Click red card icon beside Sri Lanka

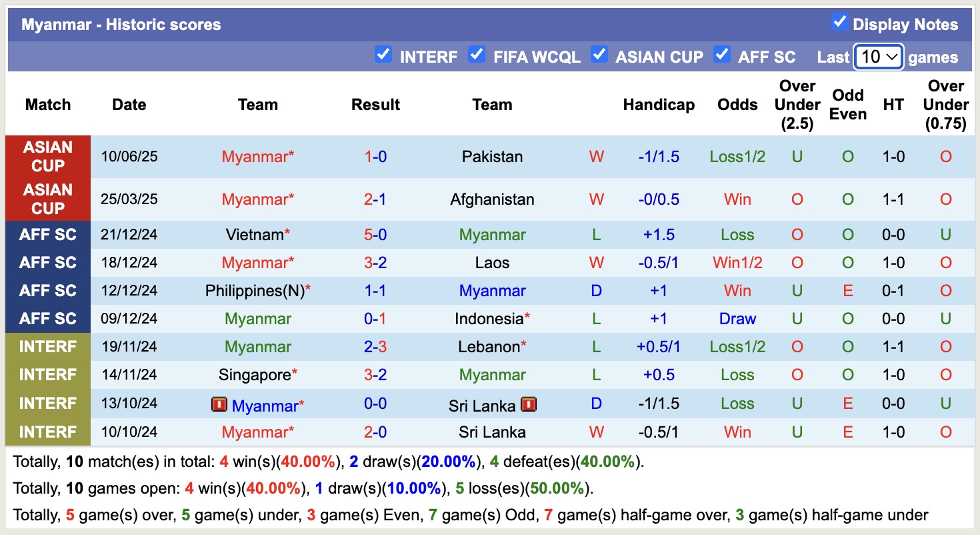[529, 404]
